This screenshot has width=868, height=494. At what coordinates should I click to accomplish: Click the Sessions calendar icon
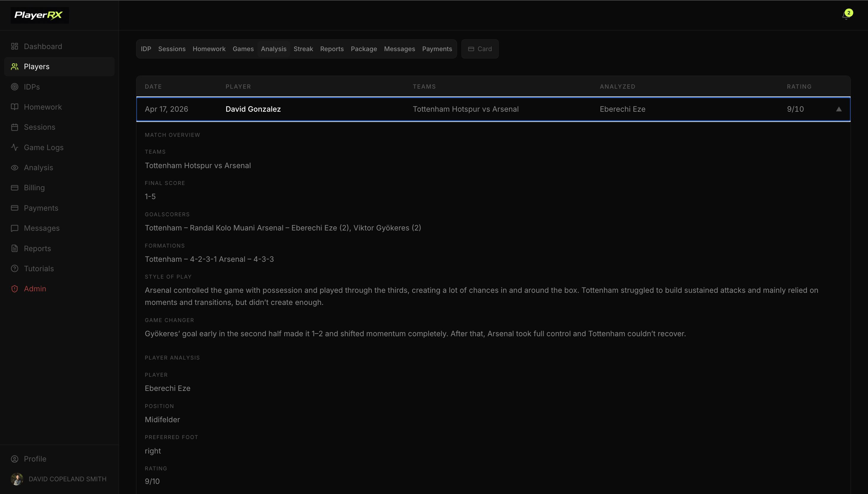[14, 127]
